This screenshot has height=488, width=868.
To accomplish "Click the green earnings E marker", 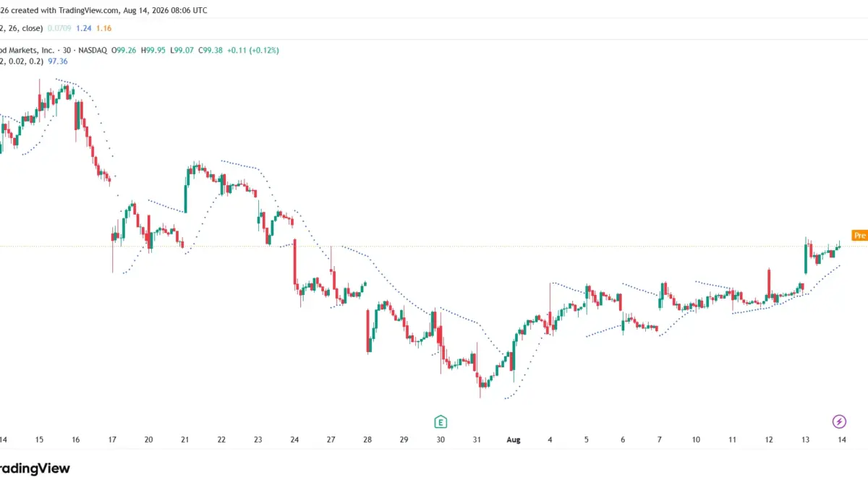I will coord(440,421).
